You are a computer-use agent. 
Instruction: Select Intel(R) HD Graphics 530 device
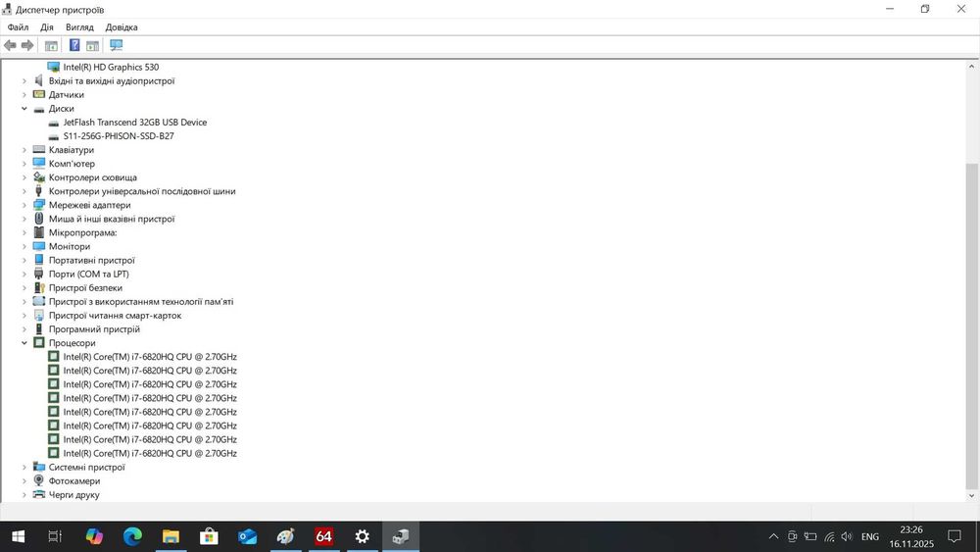pos(111,67)
